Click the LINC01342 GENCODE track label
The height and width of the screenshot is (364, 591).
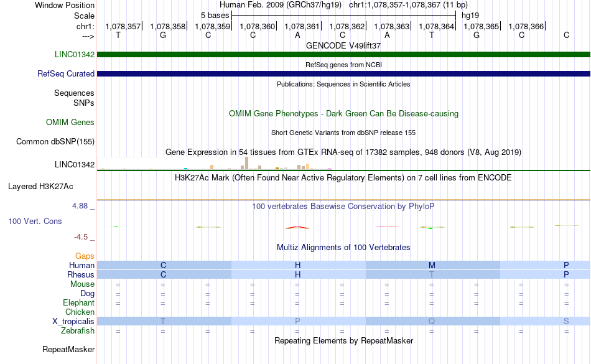click(x=75, y=54)
